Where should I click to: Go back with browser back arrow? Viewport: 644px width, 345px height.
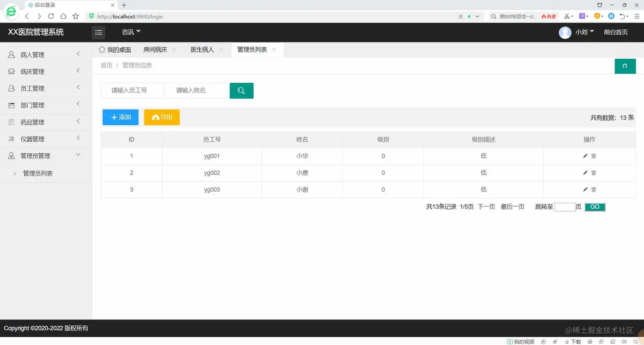coord(27,17)
